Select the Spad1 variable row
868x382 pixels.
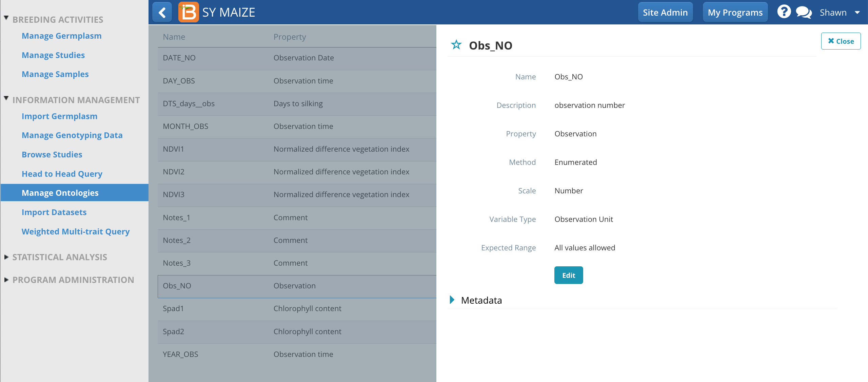[x=297, y=309]
